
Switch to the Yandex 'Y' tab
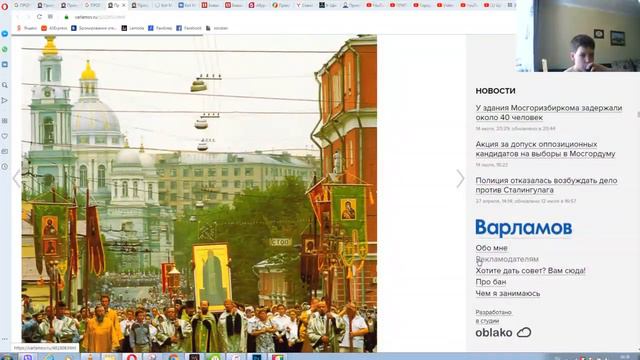tap(304, 5)
